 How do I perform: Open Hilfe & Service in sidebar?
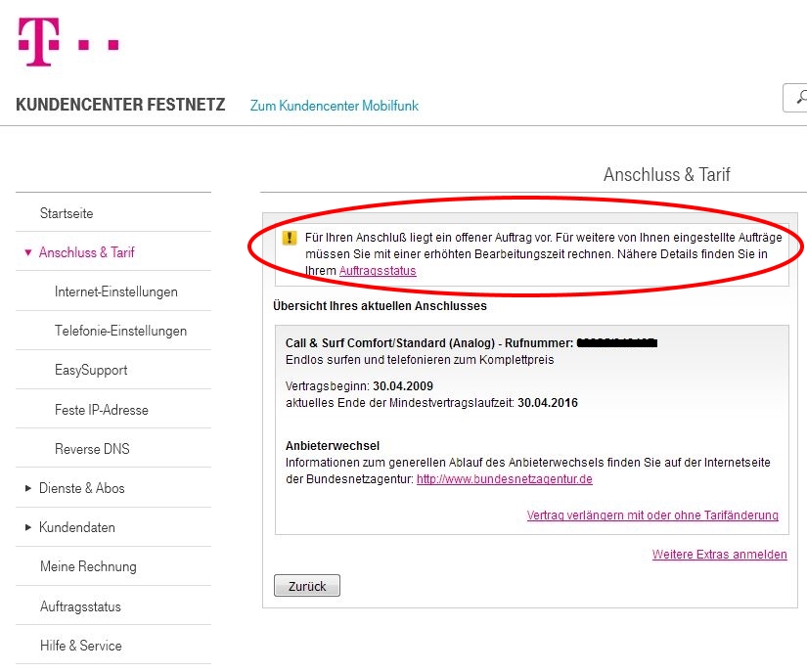[81, 646]
